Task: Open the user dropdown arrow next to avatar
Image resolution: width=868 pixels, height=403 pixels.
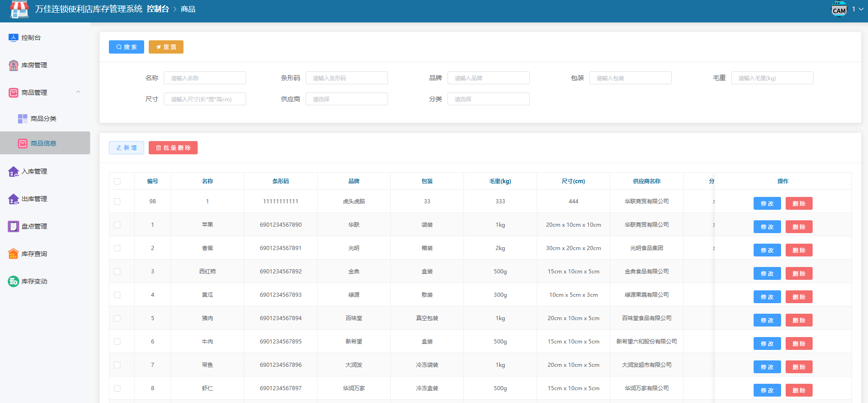Action: pos(861,9)
